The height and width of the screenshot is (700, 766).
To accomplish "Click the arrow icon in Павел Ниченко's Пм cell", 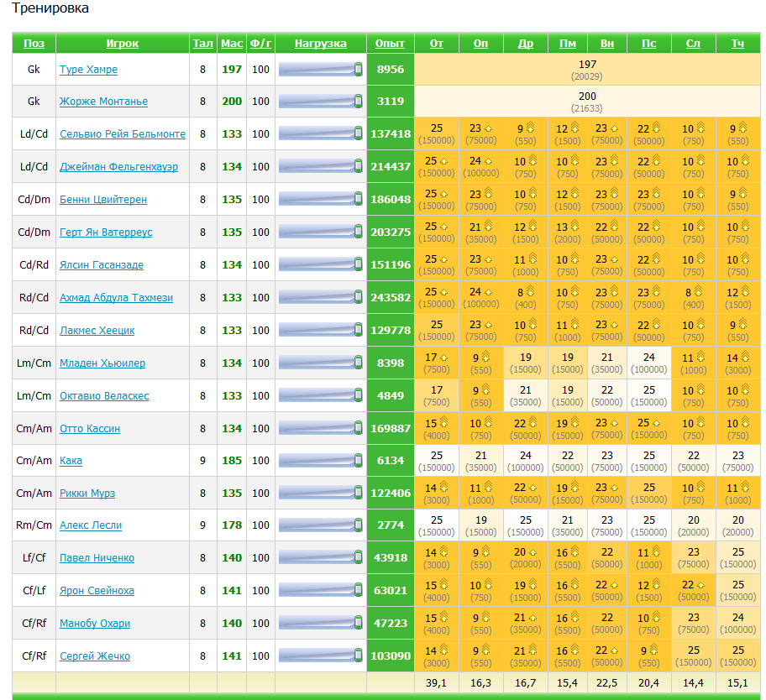I will [575, 553].
